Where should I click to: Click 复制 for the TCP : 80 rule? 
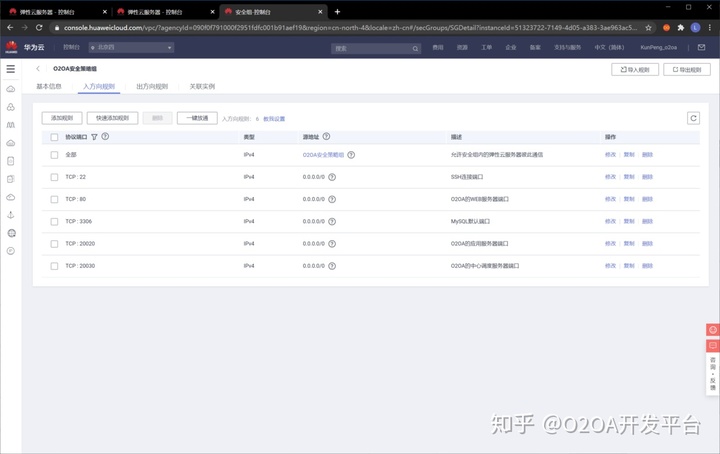tap(629, 199)
